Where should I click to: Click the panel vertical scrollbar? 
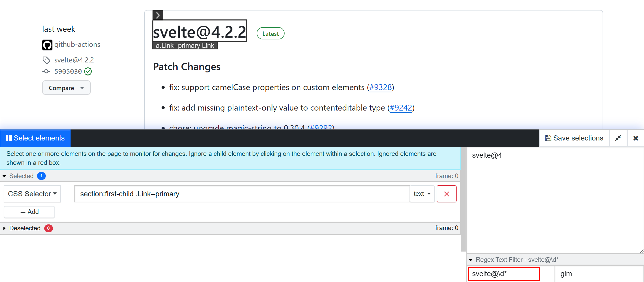pos(463,199)
